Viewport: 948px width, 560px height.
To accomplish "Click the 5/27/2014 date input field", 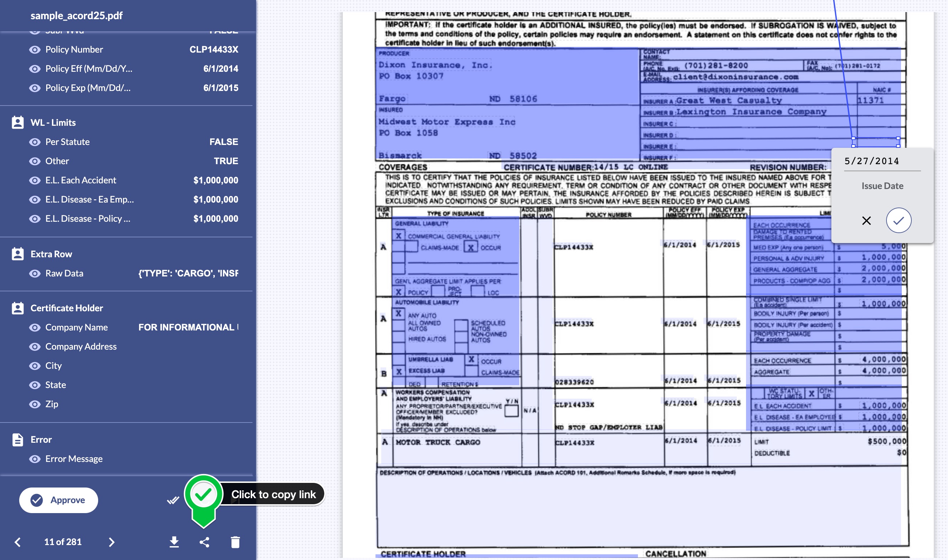I will [882, 162].
